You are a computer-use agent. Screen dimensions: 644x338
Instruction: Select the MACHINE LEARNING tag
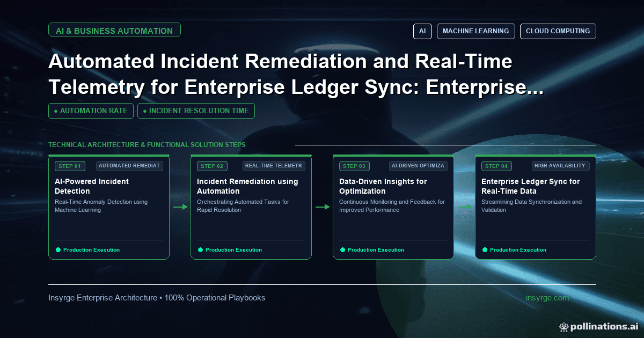[x=476, y=31]
